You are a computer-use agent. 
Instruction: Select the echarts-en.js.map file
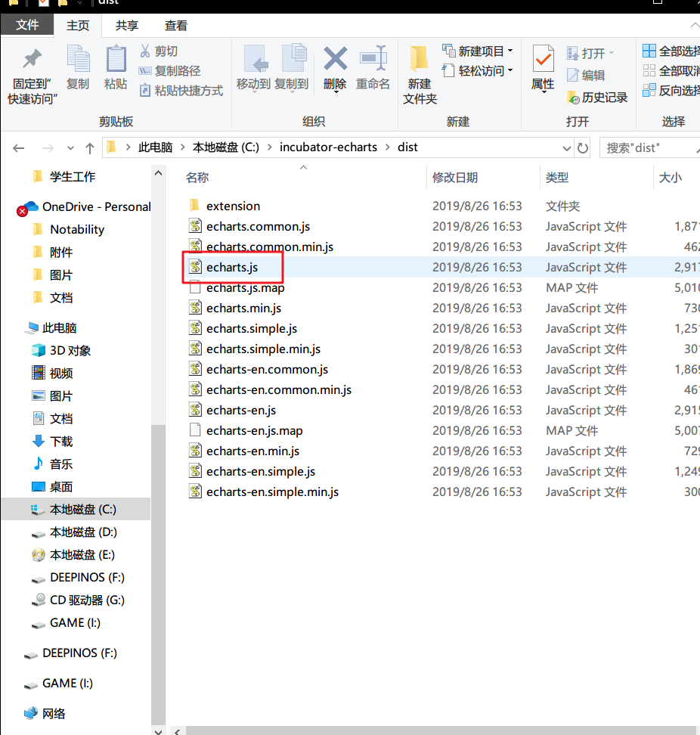tap(255, 430)
